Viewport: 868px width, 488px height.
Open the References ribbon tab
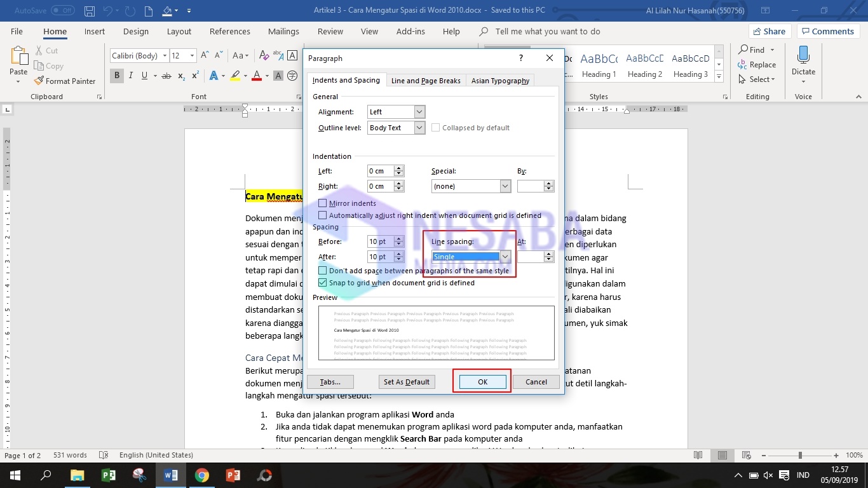pos(230,31)
